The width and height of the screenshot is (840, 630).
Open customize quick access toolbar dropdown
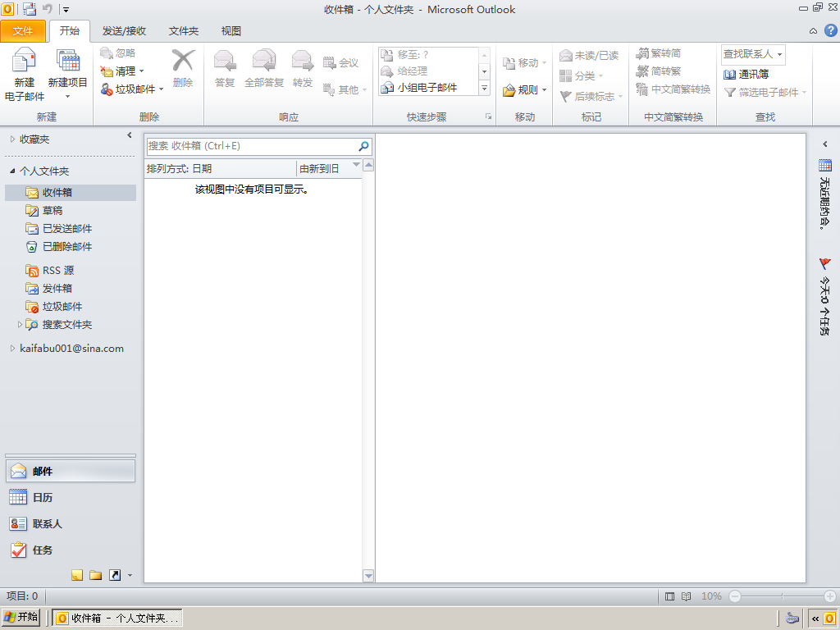(66, 9)
